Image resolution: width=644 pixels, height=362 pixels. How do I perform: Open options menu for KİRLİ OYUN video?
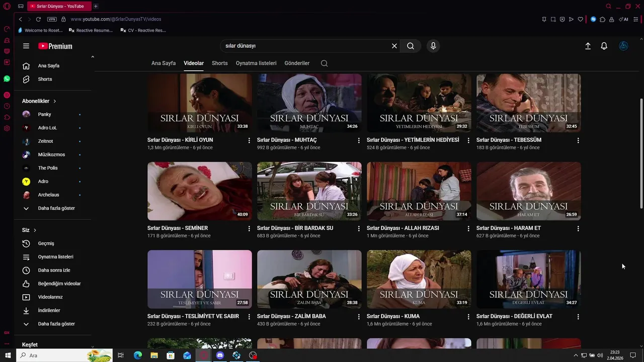coord(249,140)
